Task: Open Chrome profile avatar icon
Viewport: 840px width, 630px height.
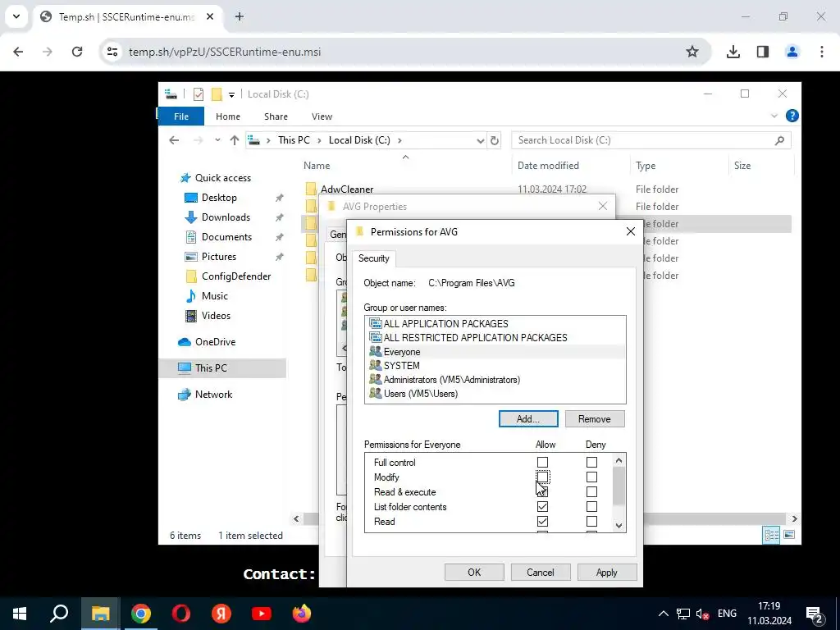Action: click(792, 52)
